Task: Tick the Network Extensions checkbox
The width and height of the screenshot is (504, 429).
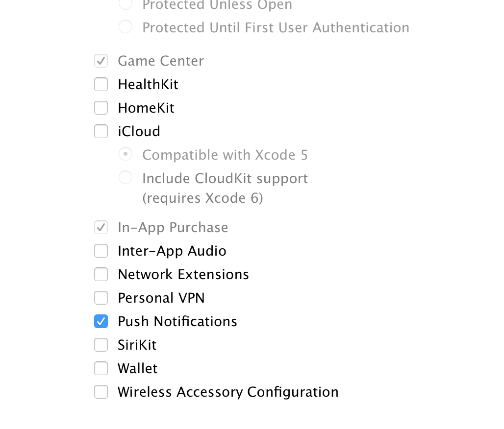Action: pyautogui.click(x=101, y=274)
